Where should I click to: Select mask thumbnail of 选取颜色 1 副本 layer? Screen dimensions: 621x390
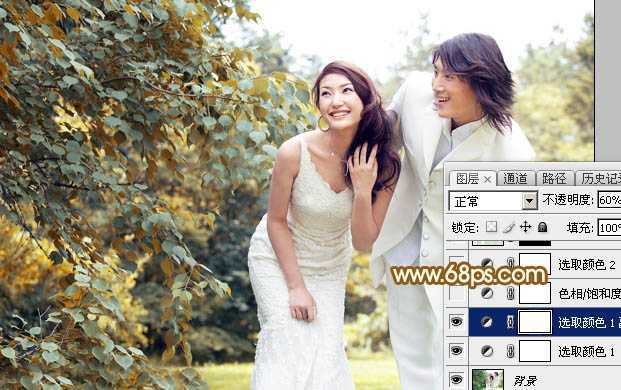pyautogui.click(x=535, y=322)
